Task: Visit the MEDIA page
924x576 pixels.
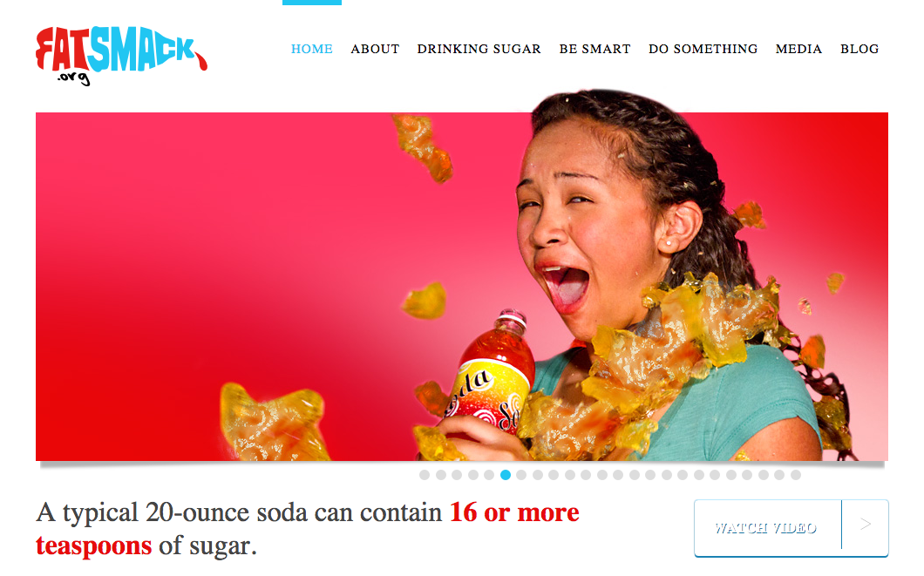Action: click(x=798, y=49)
